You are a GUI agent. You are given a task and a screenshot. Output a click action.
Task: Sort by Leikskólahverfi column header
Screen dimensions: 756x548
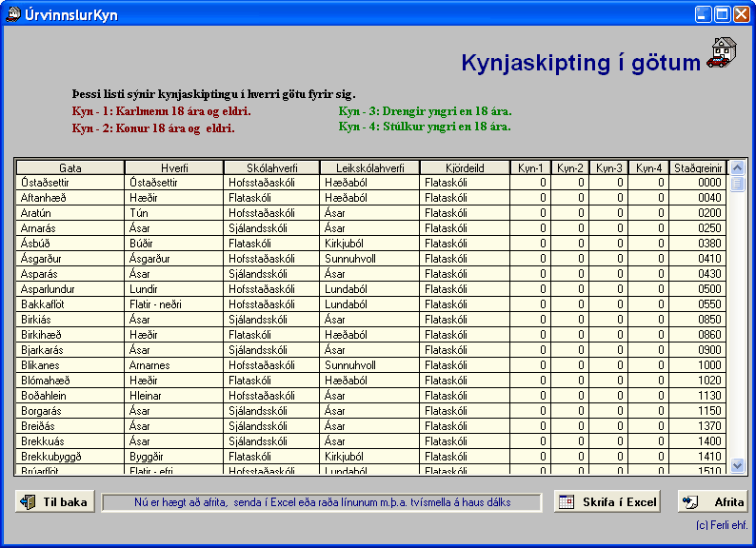click(370, 167)
